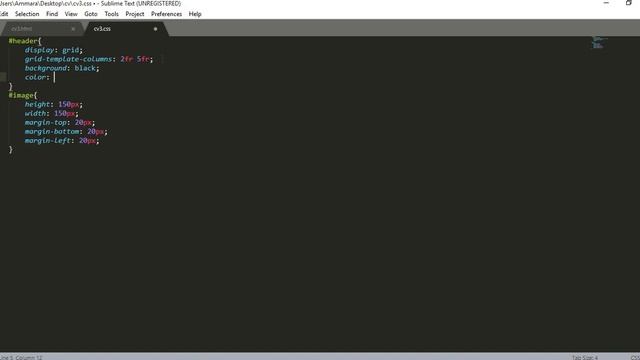Open the View menu
This screenshot has height=360, width=640.
[x=71, y=14]
